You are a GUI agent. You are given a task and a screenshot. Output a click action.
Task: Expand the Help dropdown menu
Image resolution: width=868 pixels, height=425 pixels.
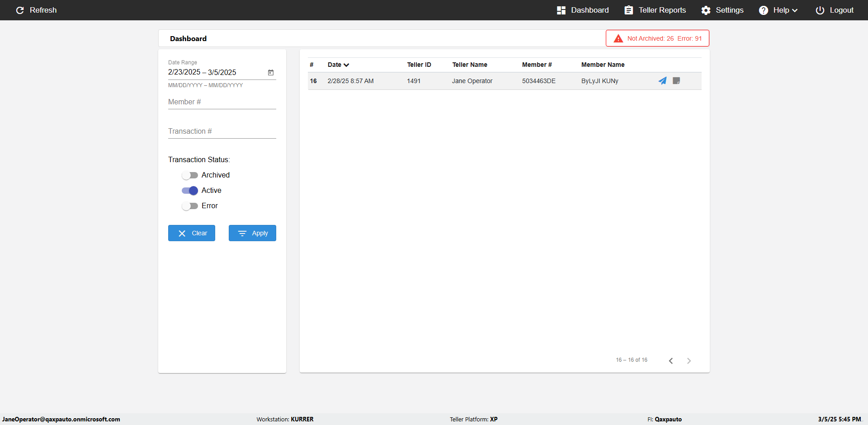click(778, 10)
